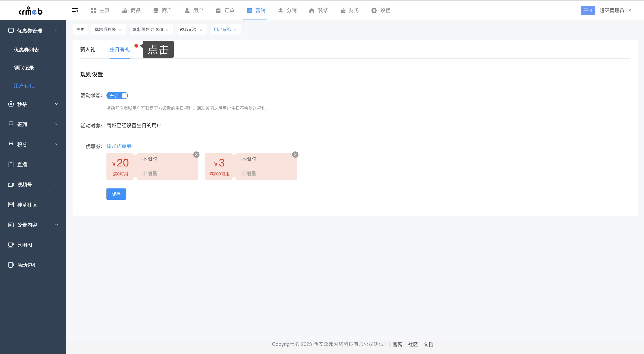The width and height of the screenshot is (644, 354).
Task: Close the 优惠券列表 page tab
Action: pyautogui.click(x=120, y=30)
